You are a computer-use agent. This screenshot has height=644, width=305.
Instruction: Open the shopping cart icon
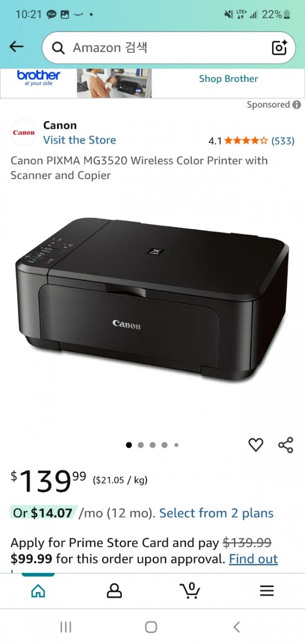click(190, 590)
